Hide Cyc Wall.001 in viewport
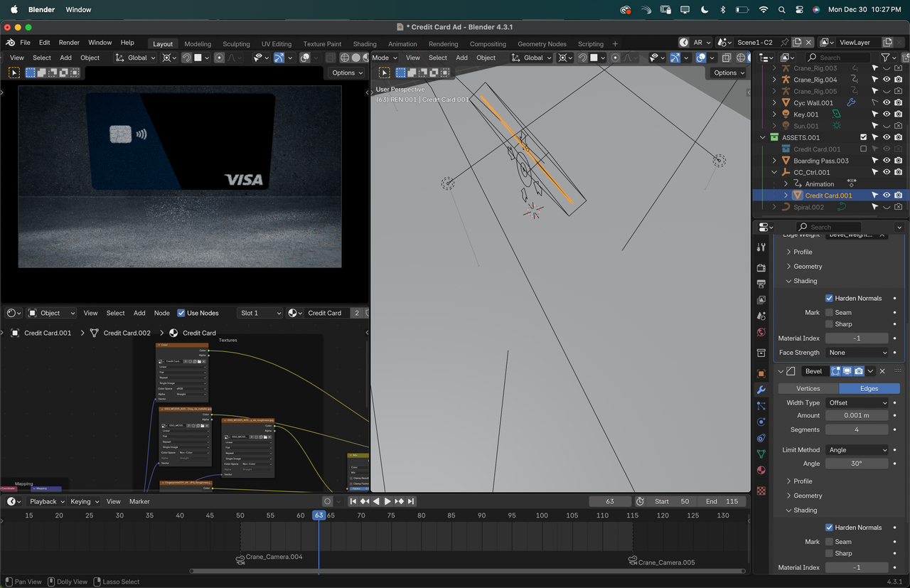The width and height of the screenshot is (910, 588). pos(887,103)
